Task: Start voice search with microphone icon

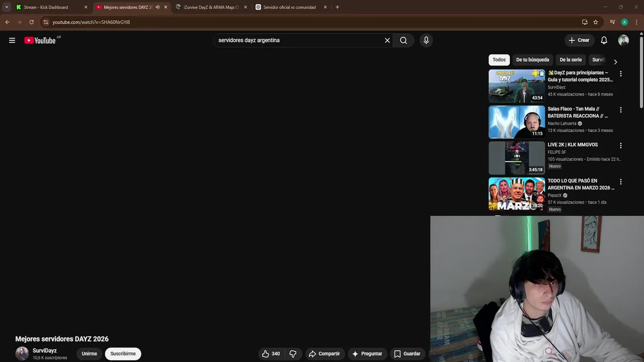Action: point(426,40)
